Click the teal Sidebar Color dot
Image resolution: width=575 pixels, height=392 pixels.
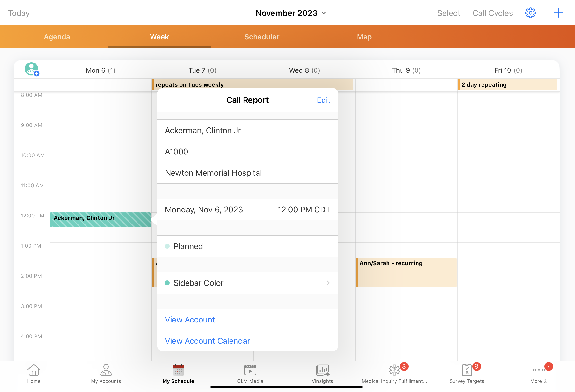[x=167, y=283]
